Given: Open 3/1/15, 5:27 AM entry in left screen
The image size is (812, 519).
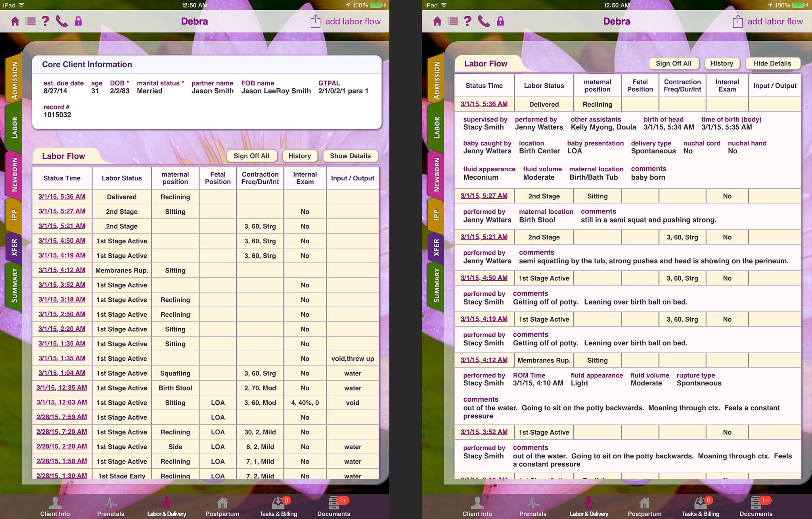Looking at the screenshot, I should pos(62,211).
